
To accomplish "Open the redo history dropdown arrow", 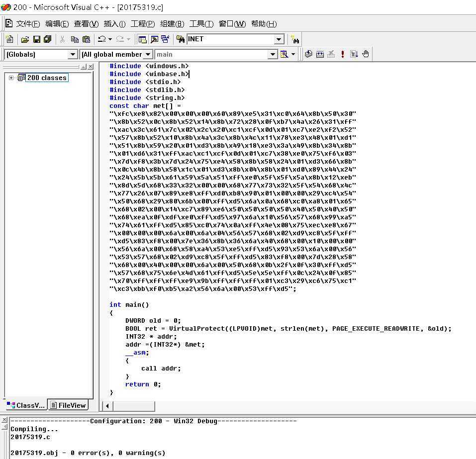I will click(x=128, y=39).
